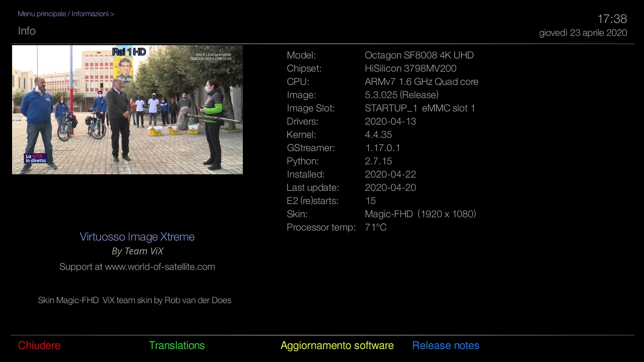
Task: Select image version 5.3.025 (Release)
Action: pyautogui.click(x=402, y=95)
